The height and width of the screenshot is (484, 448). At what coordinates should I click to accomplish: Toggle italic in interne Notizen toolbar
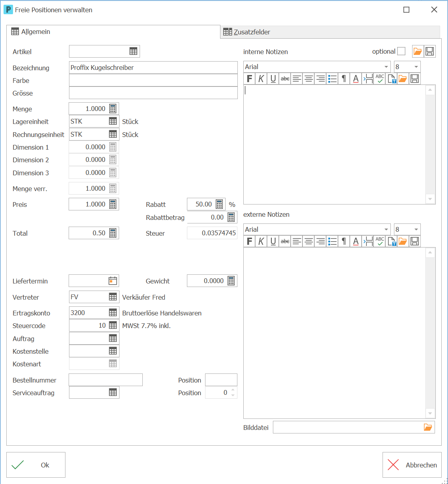[261, 79]
